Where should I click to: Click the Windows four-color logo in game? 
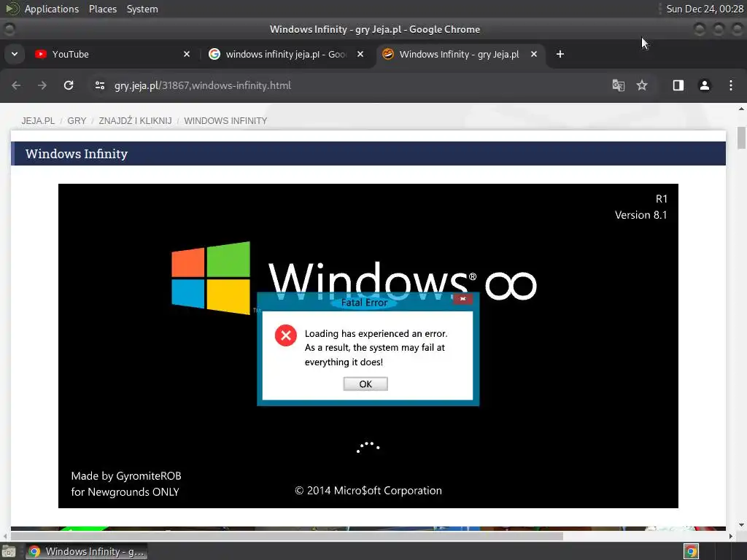click(x=211, y=278)
